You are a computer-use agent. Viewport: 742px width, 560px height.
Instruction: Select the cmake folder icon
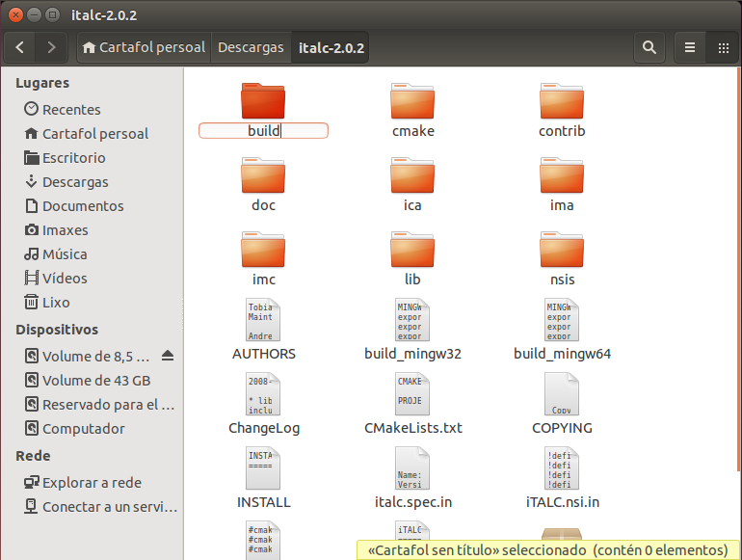pos(412,100)
